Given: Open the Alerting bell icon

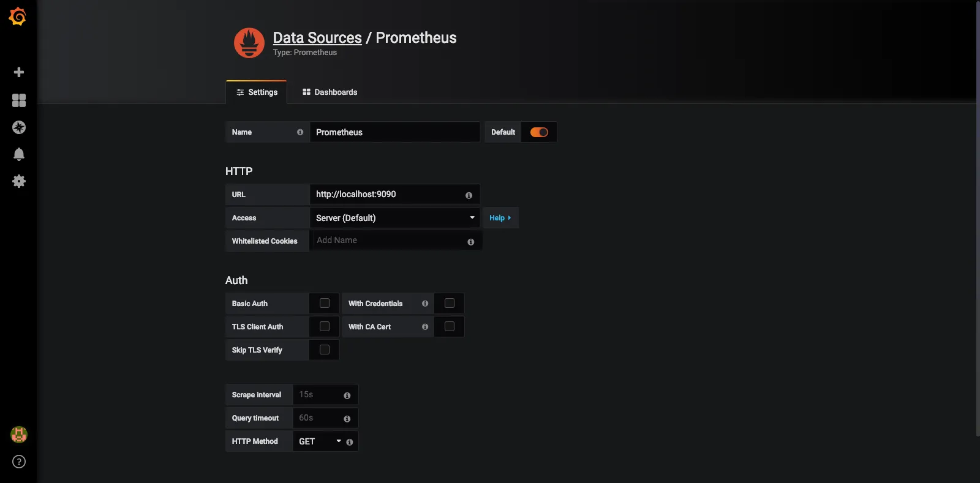Looking at the screenshot, I should coord(19,154).
